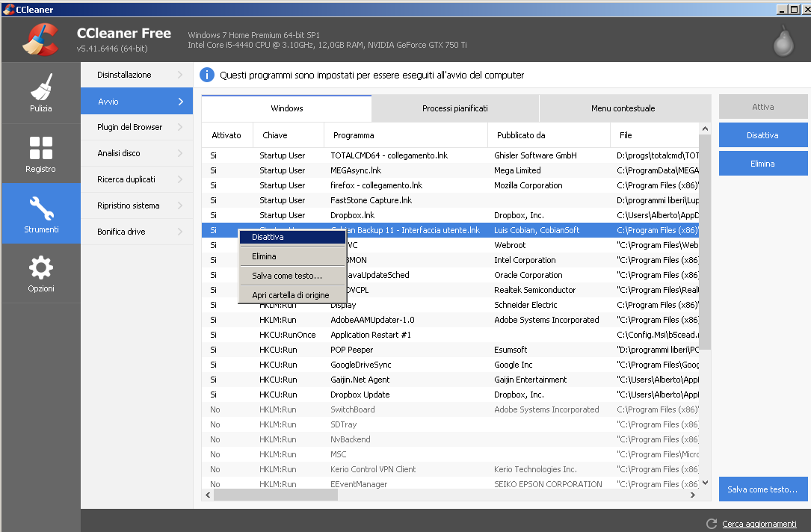This screenshot has height=532, width=811.
Task: Select the FastStone Capture.lnk entry
Action: (450, 200)
